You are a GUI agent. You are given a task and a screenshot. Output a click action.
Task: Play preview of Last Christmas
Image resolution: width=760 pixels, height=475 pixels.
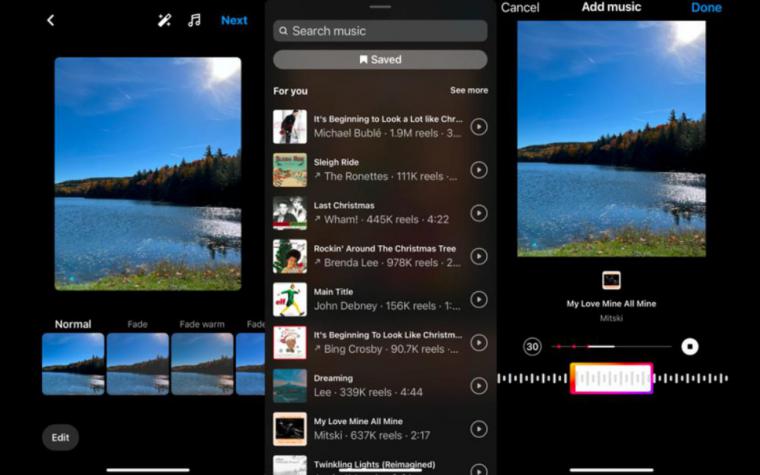[479, 213]
